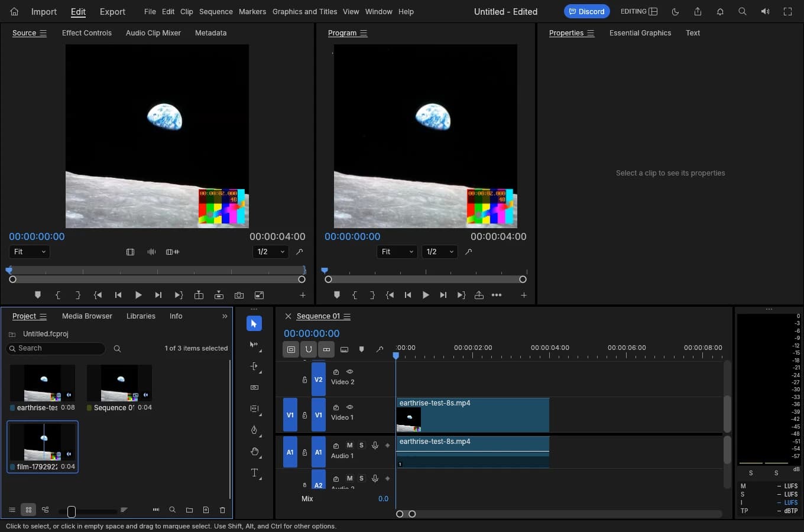Open the Sequence menu

(x=216, y=11)
